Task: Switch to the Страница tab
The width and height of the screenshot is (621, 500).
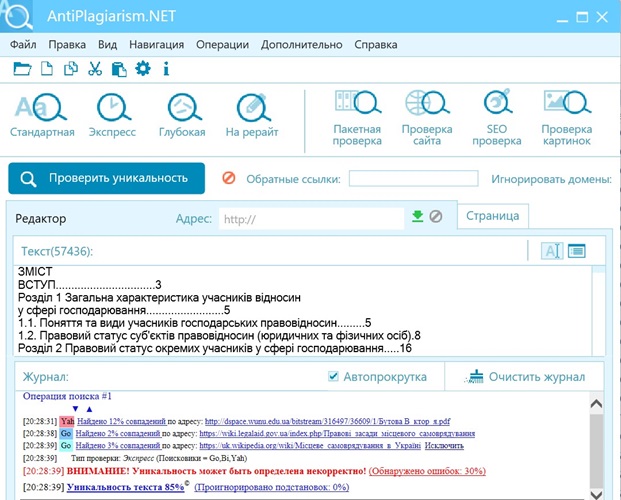Action: coord(493,216)
